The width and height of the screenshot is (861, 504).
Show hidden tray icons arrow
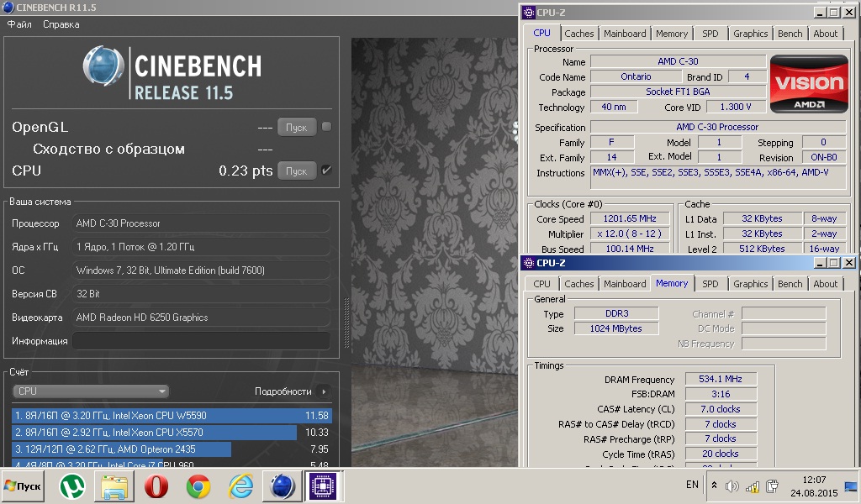coord(714,486)
